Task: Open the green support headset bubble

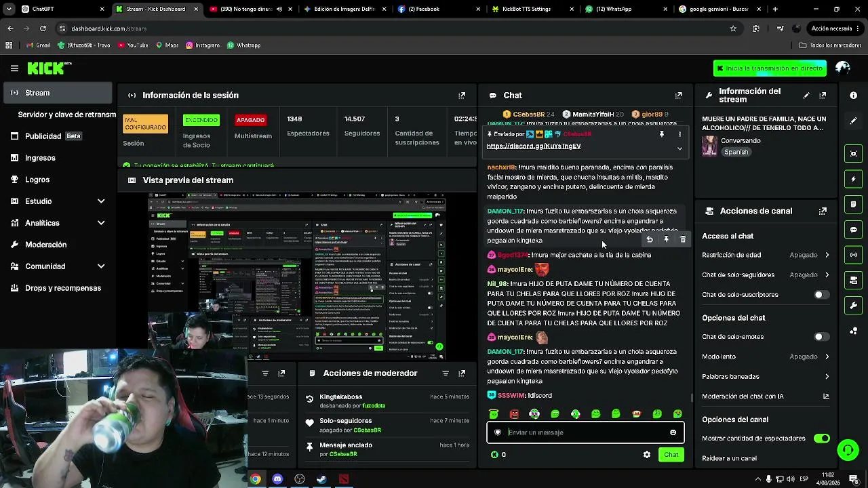Action: (848, 449)
